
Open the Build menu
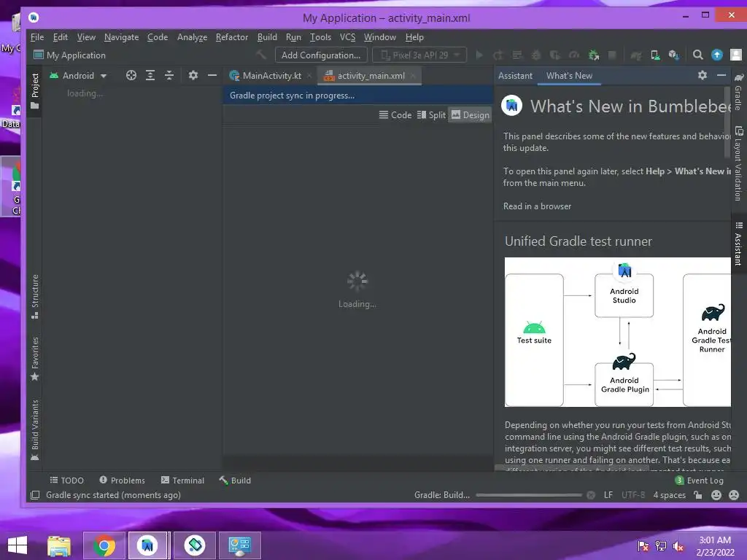point(267,37)
